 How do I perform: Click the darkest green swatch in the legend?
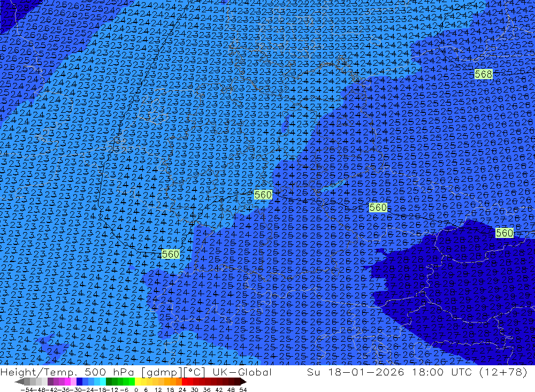click(109, 381)
